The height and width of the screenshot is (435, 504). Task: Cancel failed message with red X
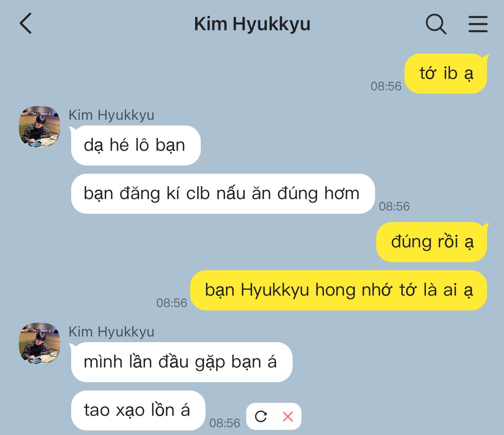click(288, 416)
